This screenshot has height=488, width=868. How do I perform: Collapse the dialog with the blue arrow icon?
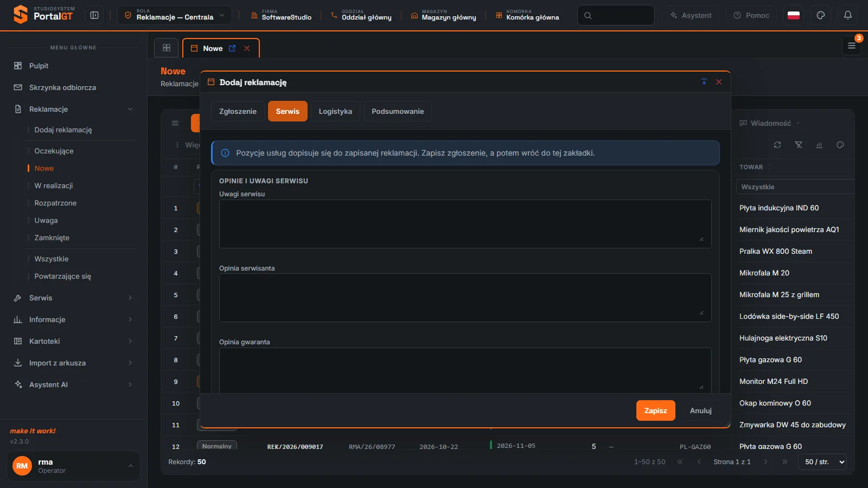704,82
